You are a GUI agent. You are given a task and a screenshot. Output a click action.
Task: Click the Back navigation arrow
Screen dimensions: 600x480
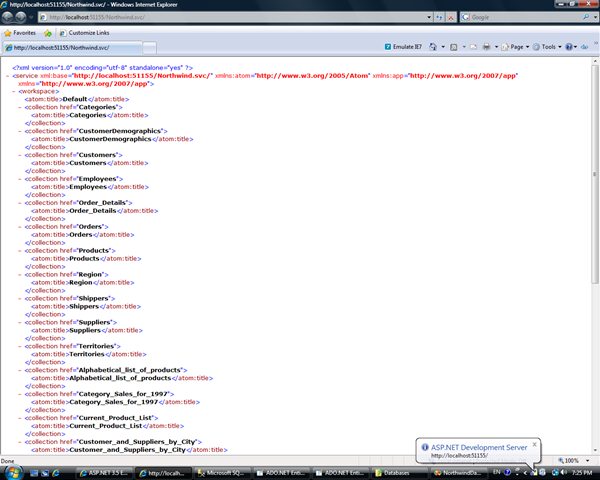pyautogui.click(x=7, y=17)
